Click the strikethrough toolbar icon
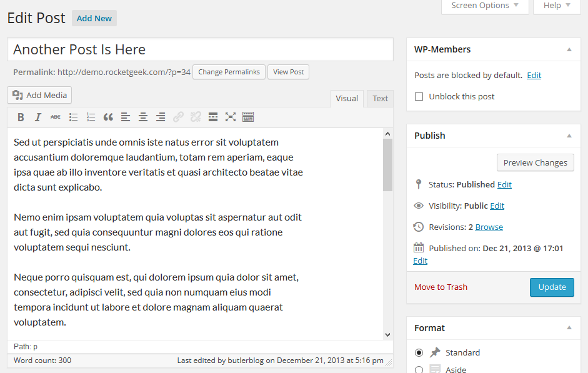Viewport: 588px width, 373px height. pyautogui.click(x=56, y=117)
